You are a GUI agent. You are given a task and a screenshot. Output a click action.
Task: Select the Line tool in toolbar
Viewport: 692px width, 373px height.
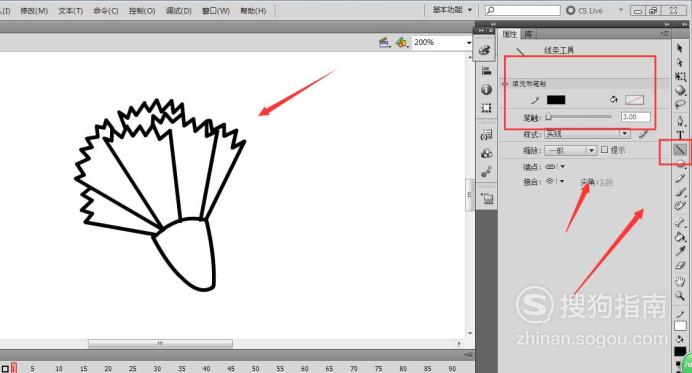(x=680, y=150)
